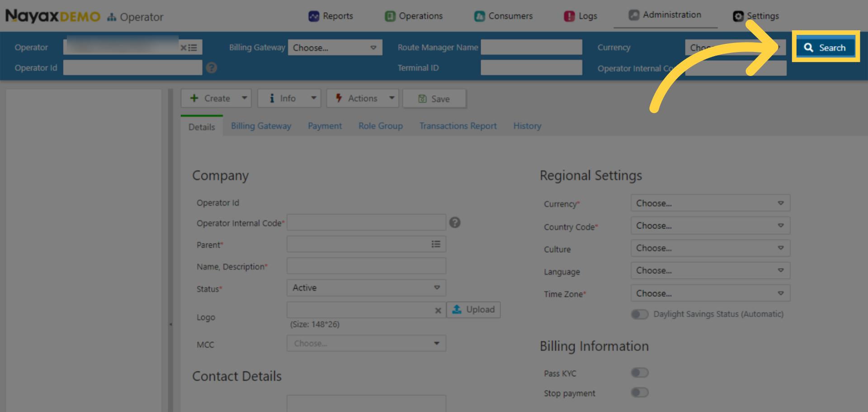Click the Settings gear icon

(738, 16)
